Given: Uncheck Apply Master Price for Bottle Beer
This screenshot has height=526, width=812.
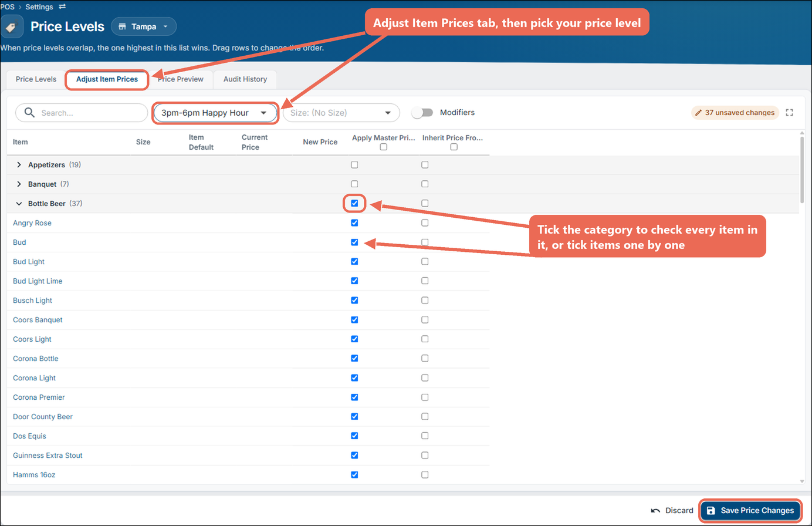Looking at the screenshot, I should [354, 203].
